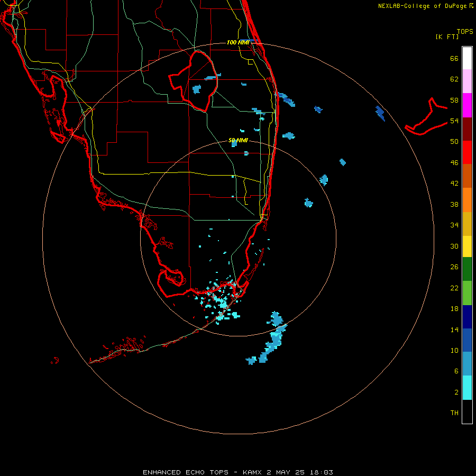Click the [K FT] units label
The width and height of the screenshot is (476, 476).
pos(447,36)
